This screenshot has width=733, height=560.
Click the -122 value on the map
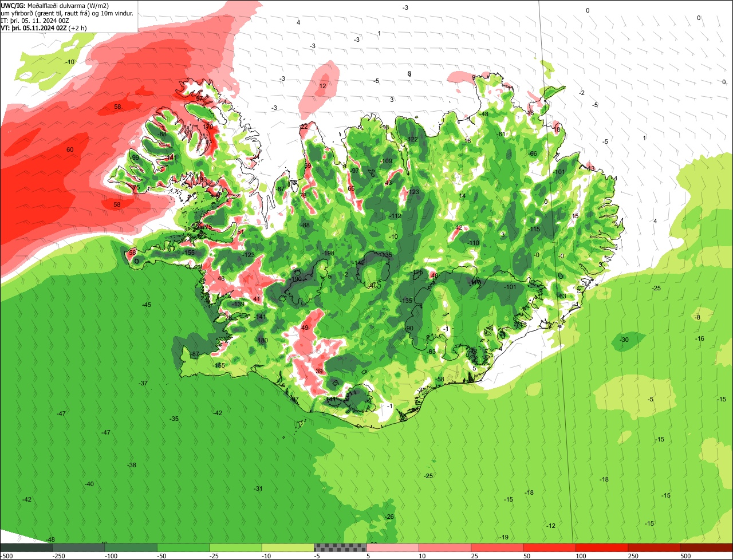pyautogui.click(x=412, y=140)
